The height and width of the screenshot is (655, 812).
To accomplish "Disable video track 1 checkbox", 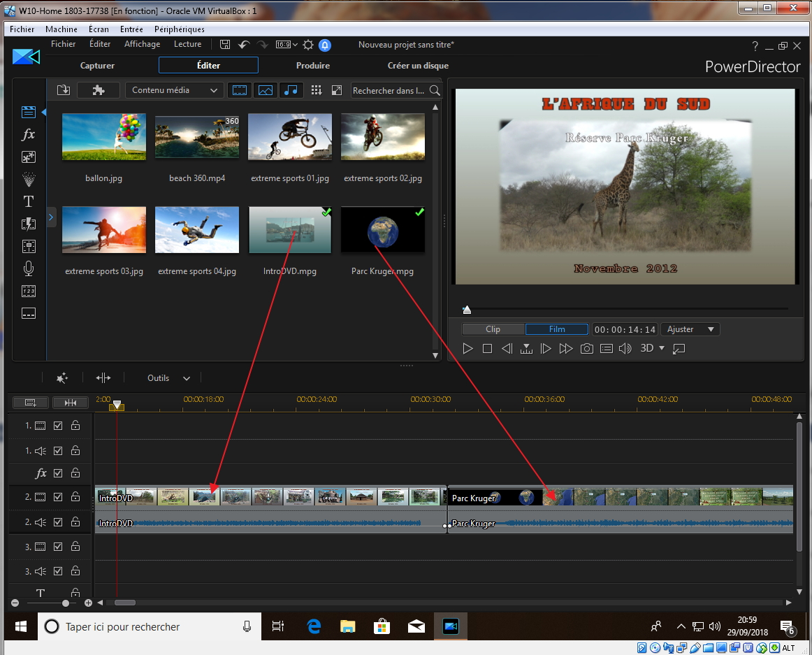I will coord(58,425).
